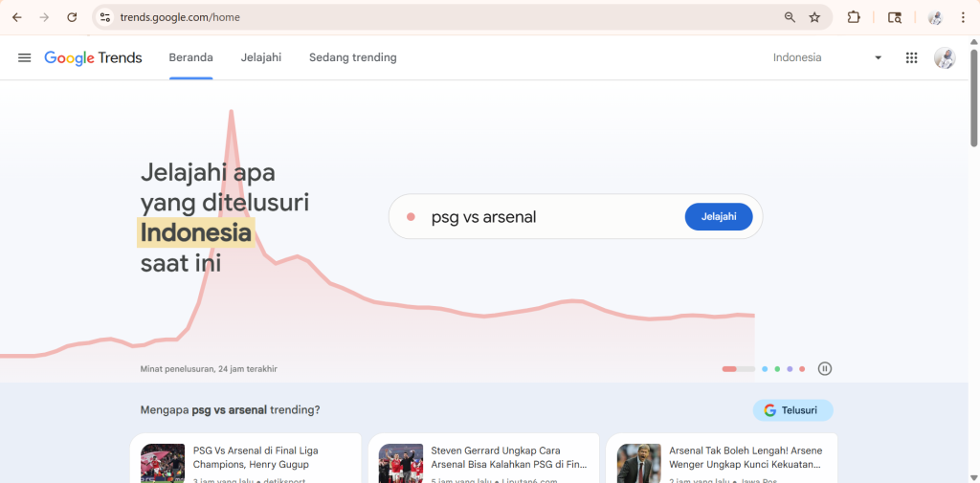The image size is (980, 483).
Task: Open Google account avatar in Trends header
Action: click(x=945, y=57)
